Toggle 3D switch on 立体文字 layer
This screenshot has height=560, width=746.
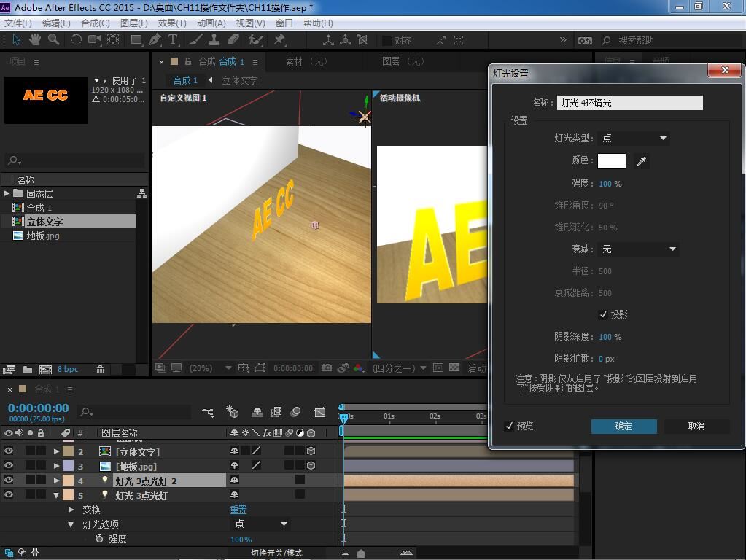tap(311, 451)
